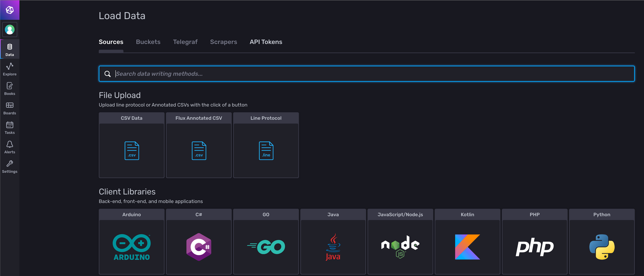Click the Python card title
644x276 pixels.
point(602,214)
